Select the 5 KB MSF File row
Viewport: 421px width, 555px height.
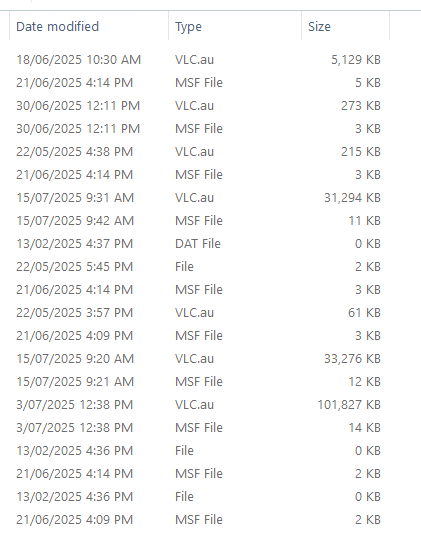(198, 82)
